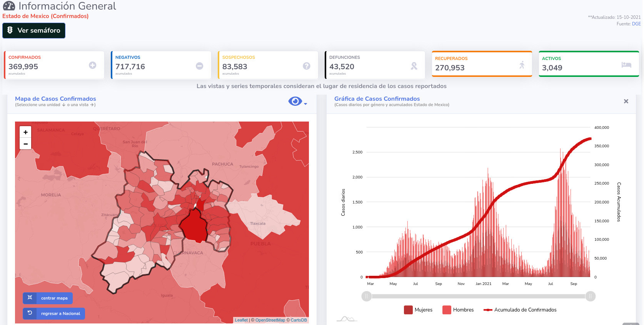
Task: Toggle the Mujeres legend swatch
Action: (408, 310)
